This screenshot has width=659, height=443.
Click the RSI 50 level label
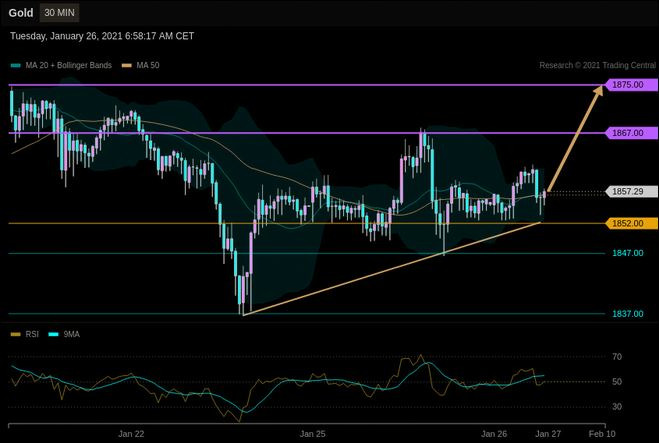[617, 382]
